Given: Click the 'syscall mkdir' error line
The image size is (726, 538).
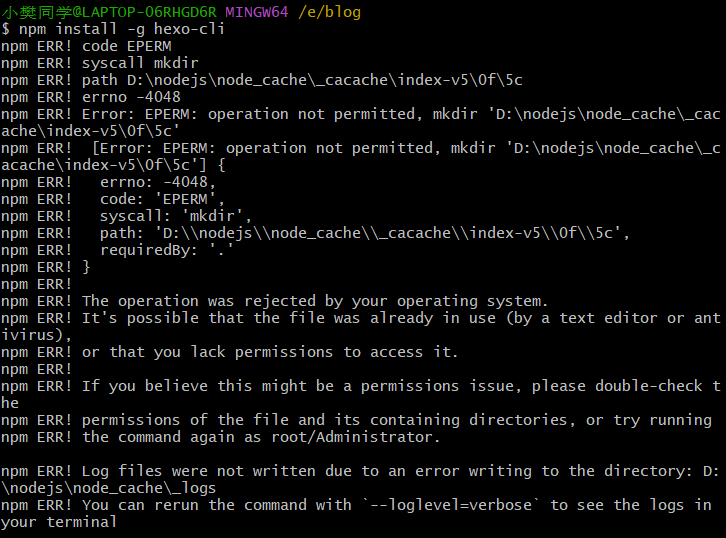Looking at the screenshot, I should pyautogui.click(x=141, y=63).
